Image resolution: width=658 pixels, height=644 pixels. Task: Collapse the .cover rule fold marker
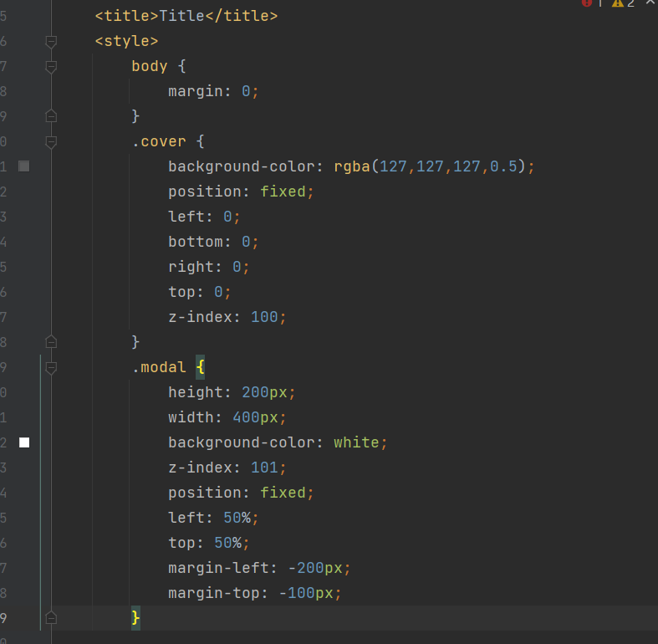(51, 142)
